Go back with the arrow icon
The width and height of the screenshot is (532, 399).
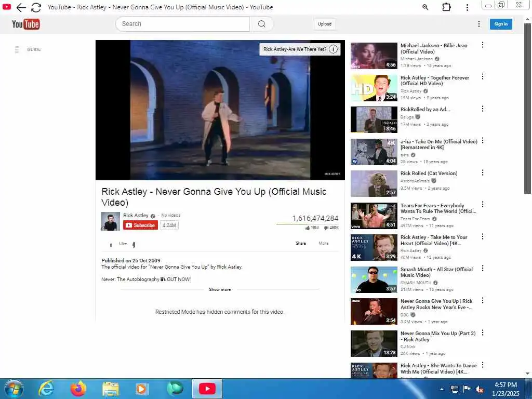coord(21,7)
